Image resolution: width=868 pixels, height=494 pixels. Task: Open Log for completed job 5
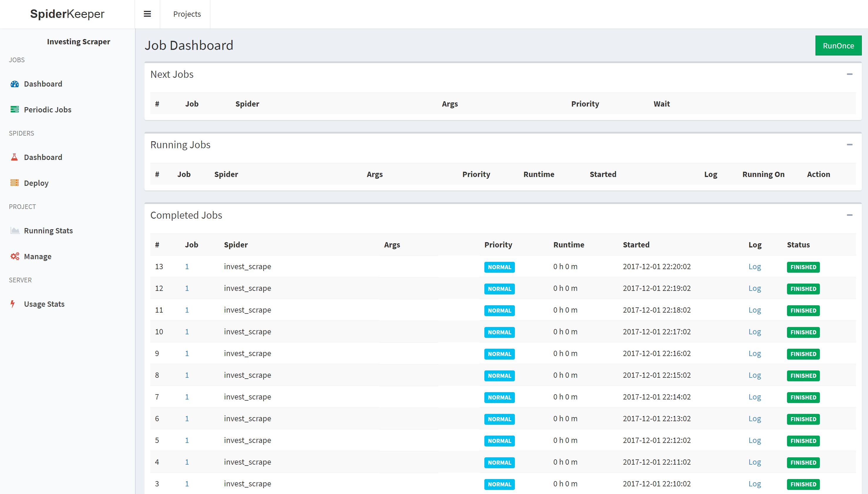755,440
